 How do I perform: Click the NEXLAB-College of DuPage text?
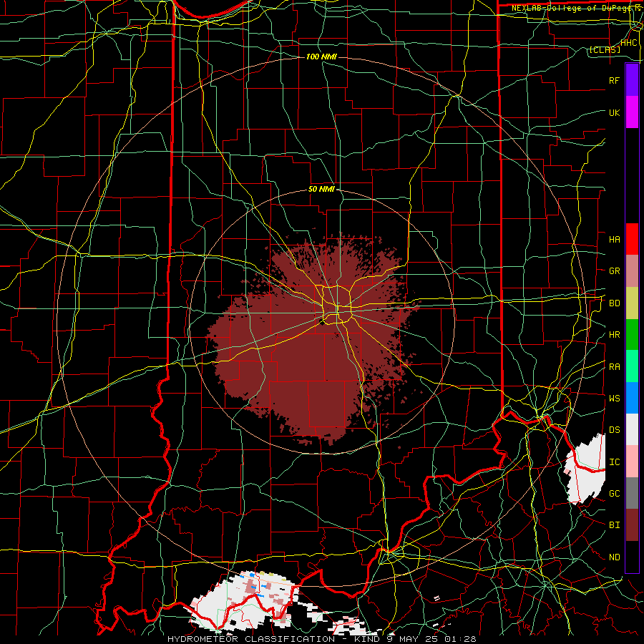(570, 8)
